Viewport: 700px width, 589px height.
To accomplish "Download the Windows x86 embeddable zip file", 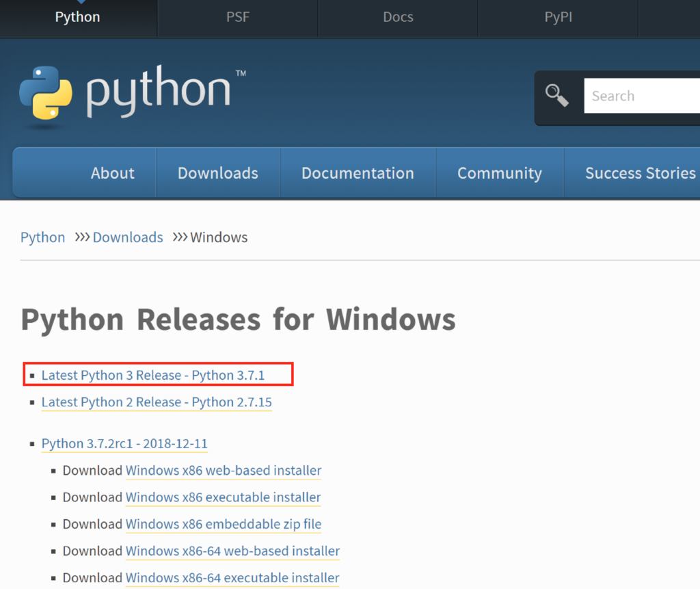I will [x=224, y=524].
